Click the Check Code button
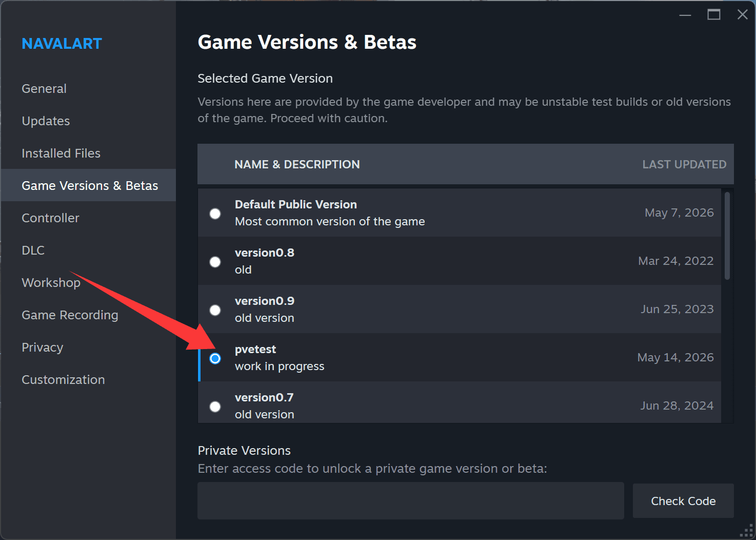756x540 pixels. 683,501
